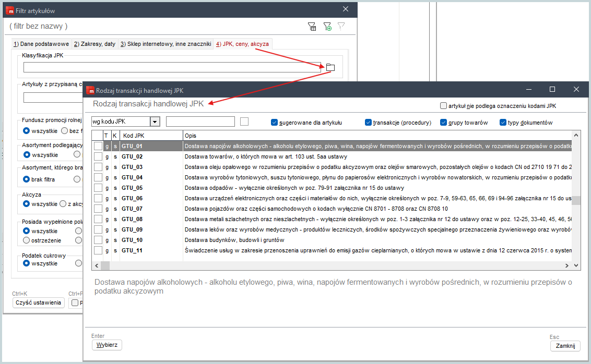Click the greyed-out funnel icon
Image resolution: width=591 pixels, height=364 pixels.
click(x=341, y=26)
